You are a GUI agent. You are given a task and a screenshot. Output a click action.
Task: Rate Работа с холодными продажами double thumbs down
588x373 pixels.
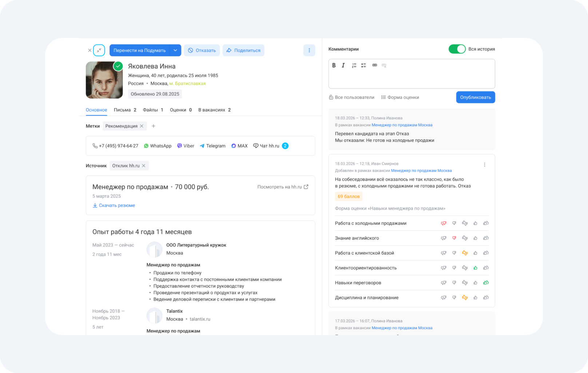[x=444, y=223]
